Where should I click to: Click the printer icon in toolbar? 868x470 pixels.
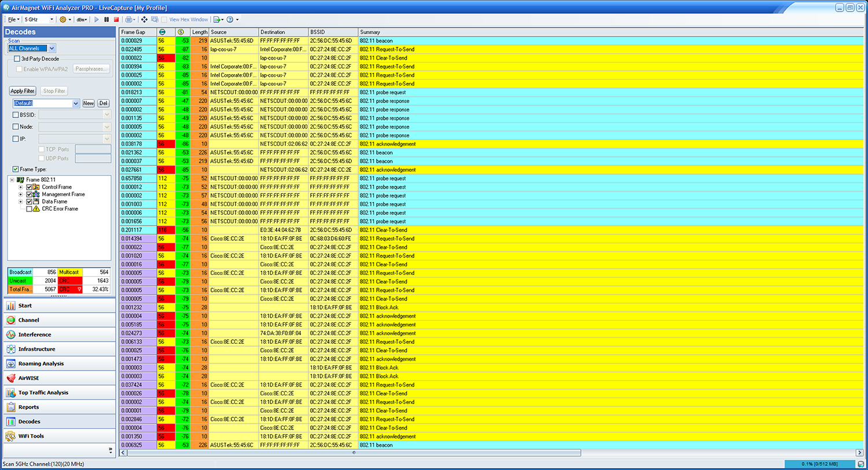[128, 20]
